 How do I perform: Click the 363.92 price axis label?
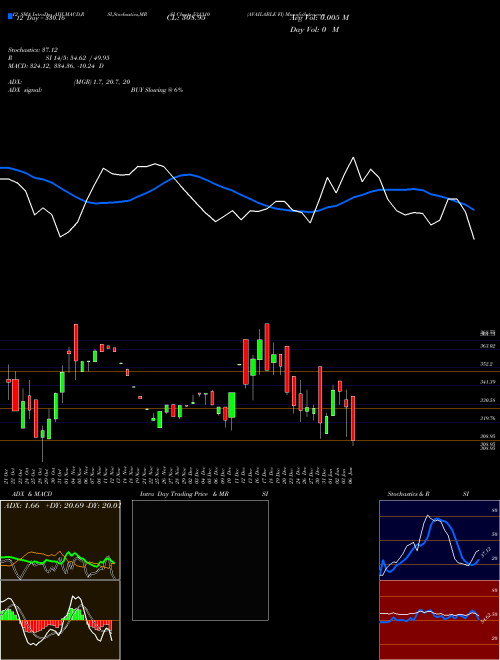487,346
